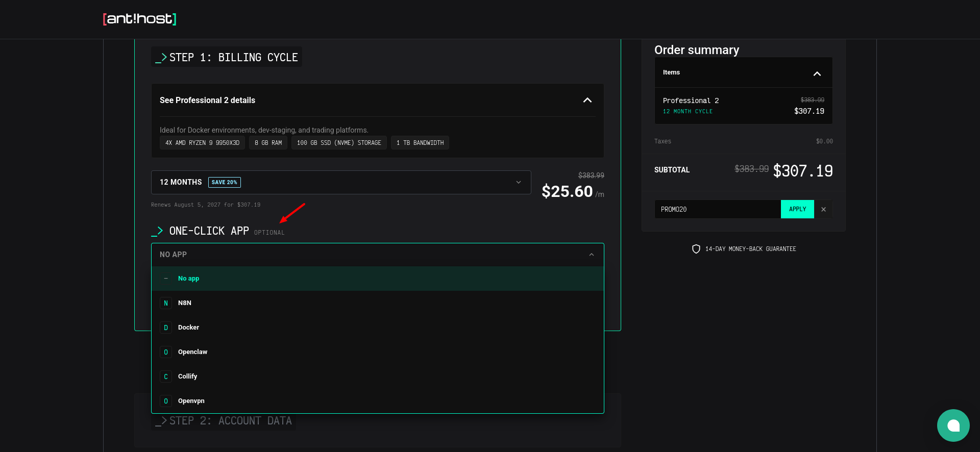
Task: Select Openvpn one-click app
Action: [x=378, y=401]
